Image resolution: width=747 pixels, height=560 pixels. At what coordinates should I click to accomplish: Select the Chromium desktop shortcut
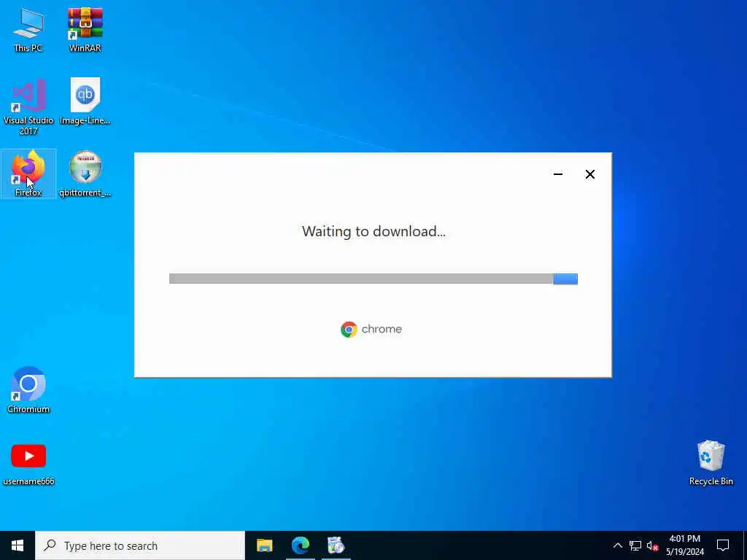(x=28, y=389)
